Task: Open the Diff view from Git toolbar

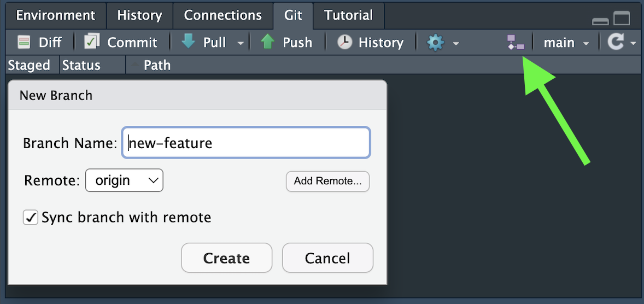Action: [x=39, y=42]
